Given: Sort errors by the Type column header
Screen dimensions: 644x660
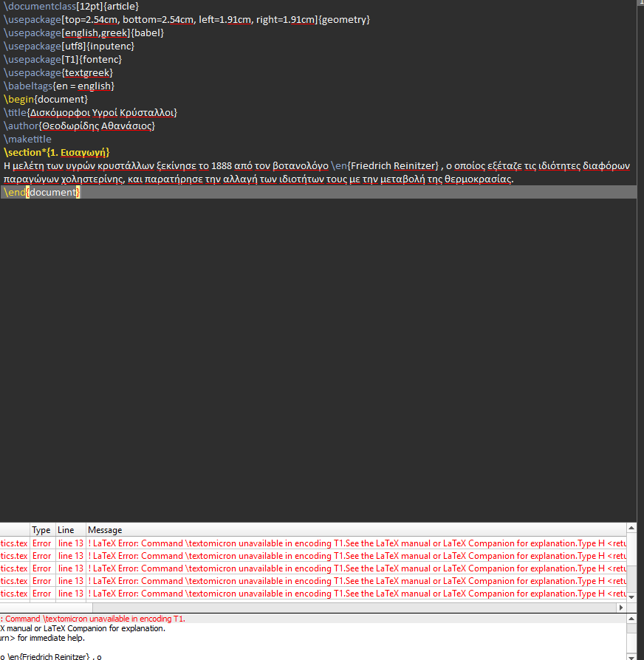Looking at the screenshot, I should 41,529.
